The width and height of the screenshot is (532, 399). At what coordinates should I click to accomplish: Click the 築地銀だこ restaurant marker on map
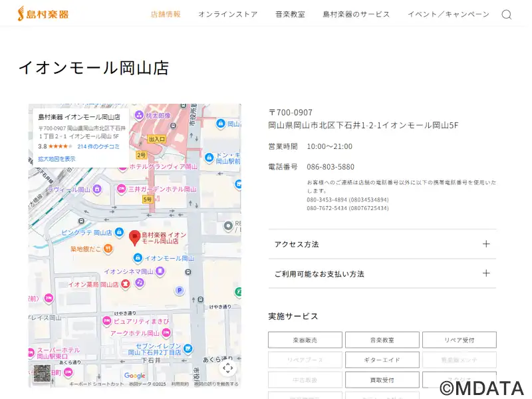point(107,249)
